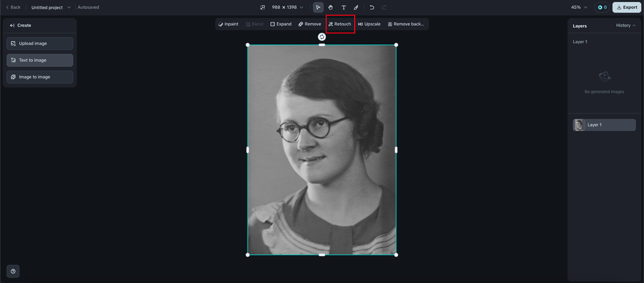644x283 pixels.
Task: Click the Layer 1 thumbnail
Action: pyautogui.click(x=579, y=125)
